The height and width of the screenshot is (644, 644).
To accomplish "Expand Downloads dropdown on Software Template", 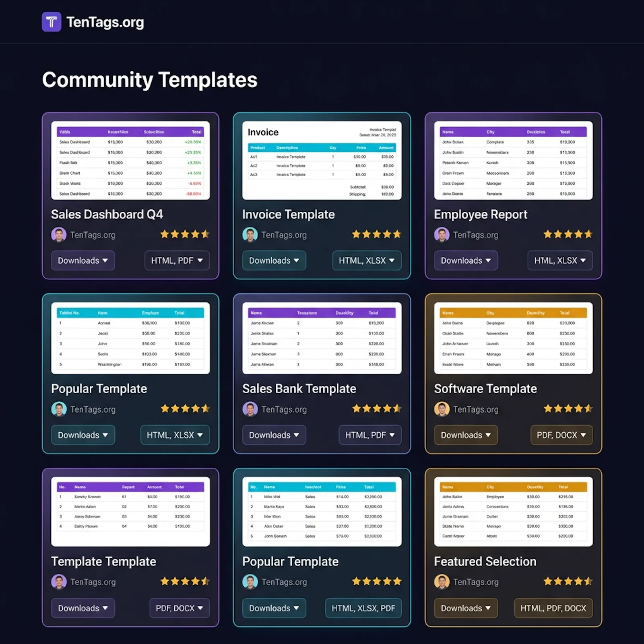I will point(466,435).
